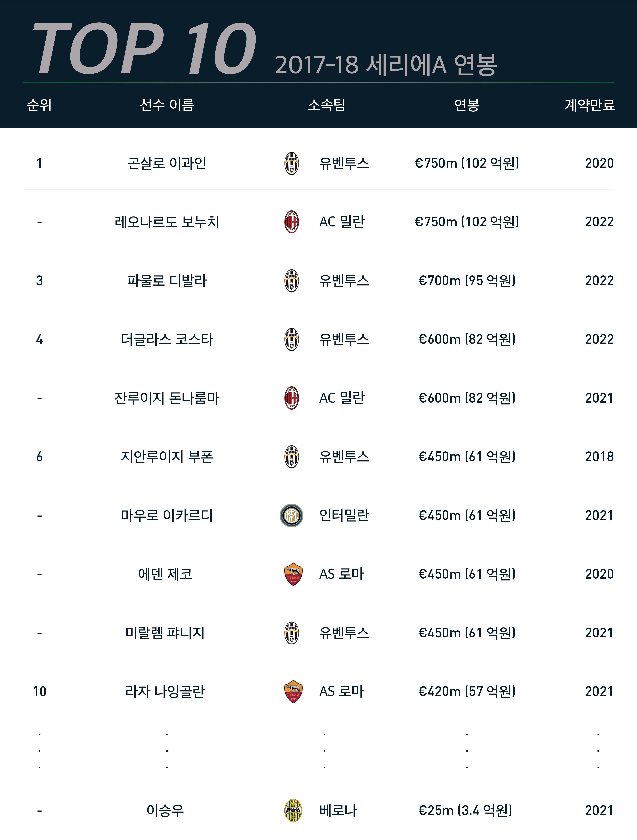Click the TOP 10 title text

(144, 49)
